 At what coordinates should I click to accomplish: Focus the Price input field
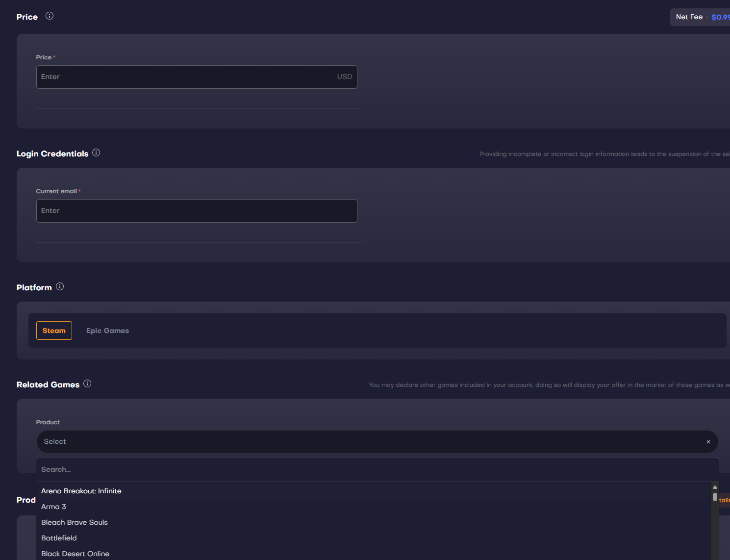[186, 77]
